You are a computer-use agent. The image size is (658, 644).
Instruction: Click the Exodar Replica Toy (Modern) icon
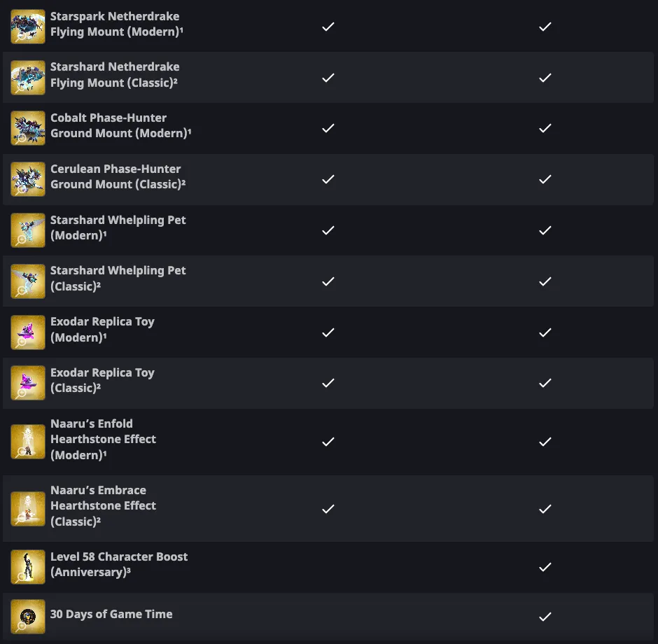pyautogui.click(x=28, y=332)
